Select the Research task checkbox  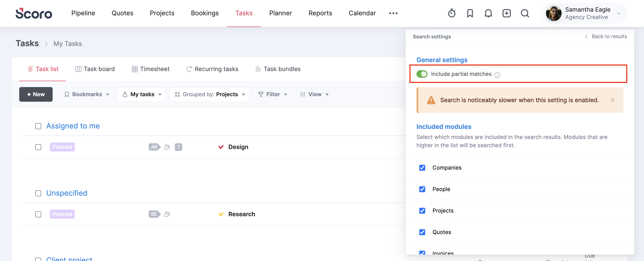coord(38,214)
